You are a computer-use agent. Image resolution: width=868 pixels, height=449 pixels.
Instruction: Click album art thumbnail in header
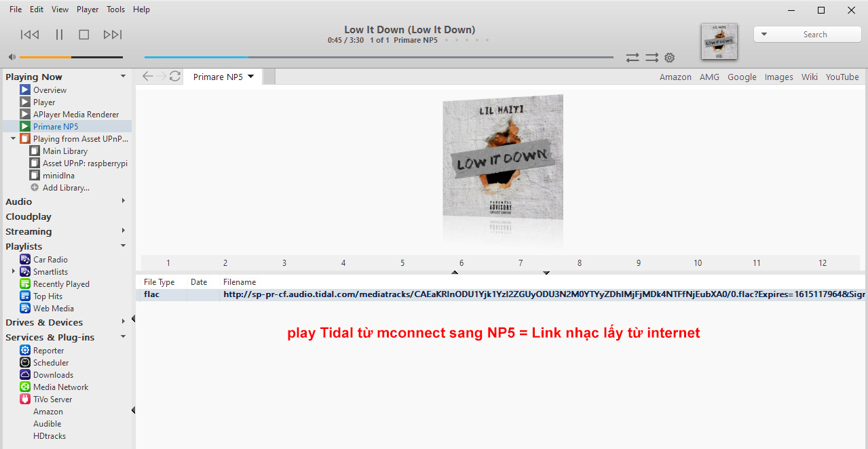click(719, 41)
